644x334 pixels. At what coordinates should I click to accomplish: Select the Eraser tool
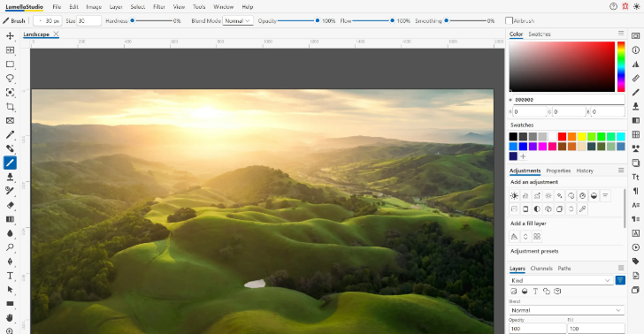(x=10, y=205)
